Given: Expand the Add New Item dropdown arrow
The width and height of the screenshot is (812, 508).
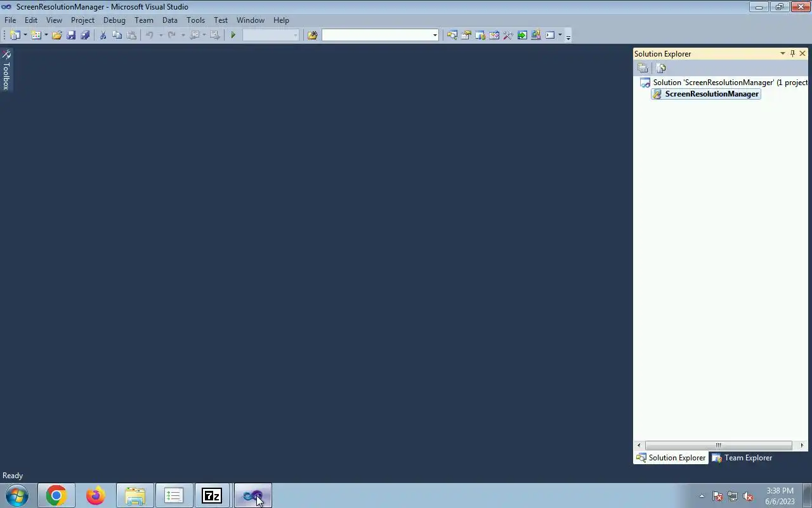Looking at the screenshot, I should [46, 35].
